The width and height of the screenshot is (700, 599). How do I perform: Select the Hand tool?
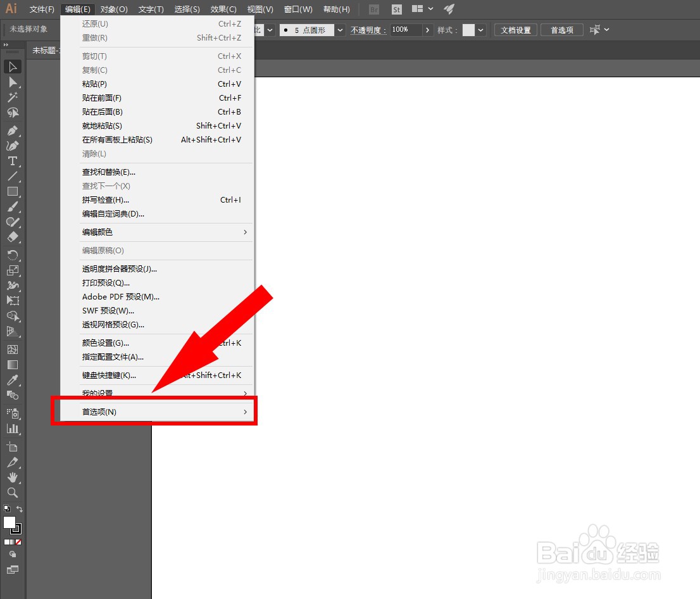pos(13,477)
